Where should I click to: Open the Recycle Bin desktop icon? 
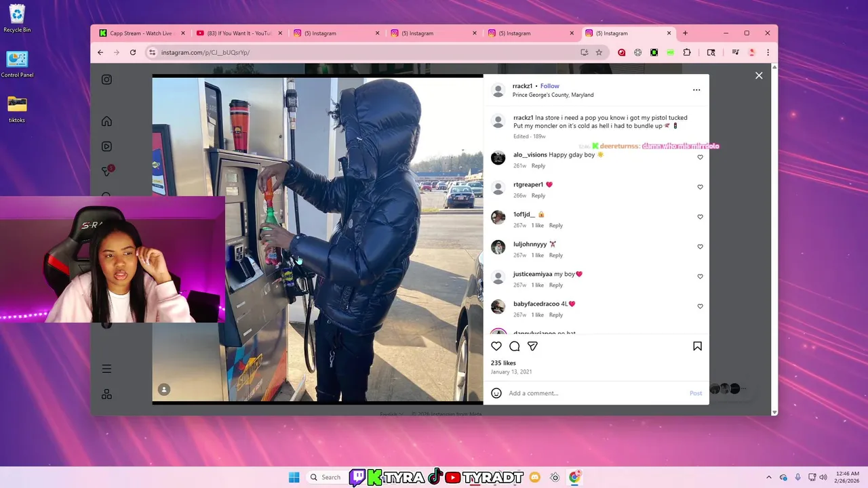click(x=17, y=18)
